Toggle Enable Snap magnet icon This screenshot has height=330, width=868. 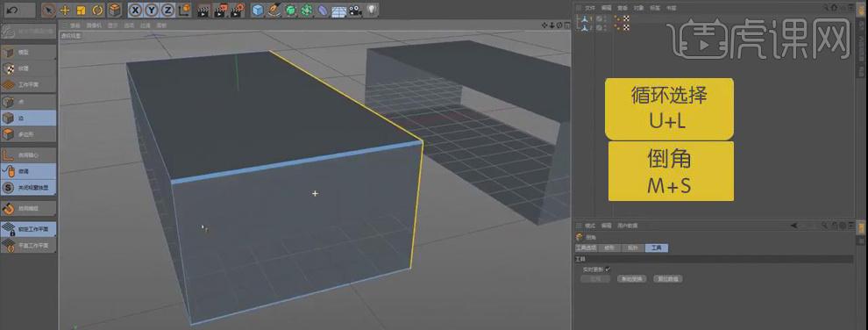(29, 208)
